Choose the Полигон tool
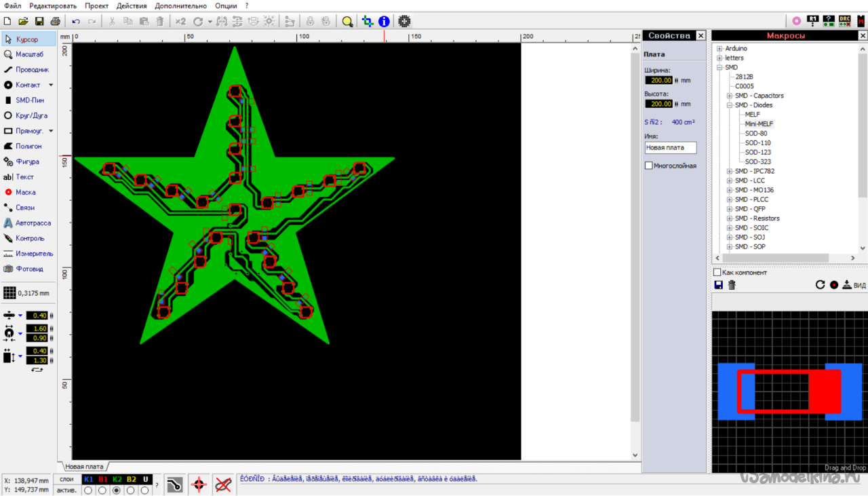 27,147
